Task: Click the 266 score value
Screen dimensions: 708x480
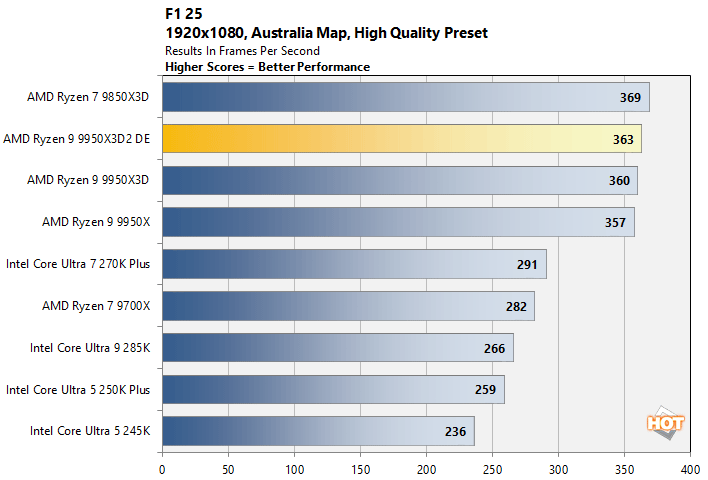Action: point(494,349)
